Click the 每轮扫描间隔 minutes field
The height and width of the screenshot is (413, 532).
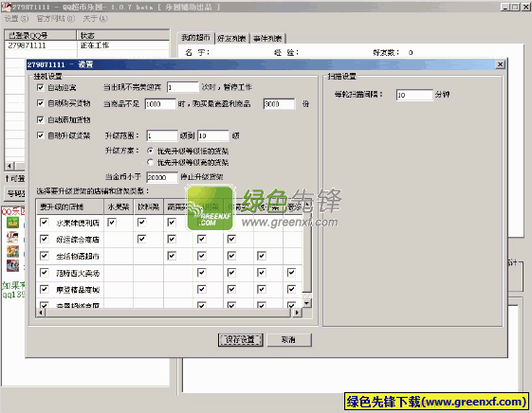point(414,95)
